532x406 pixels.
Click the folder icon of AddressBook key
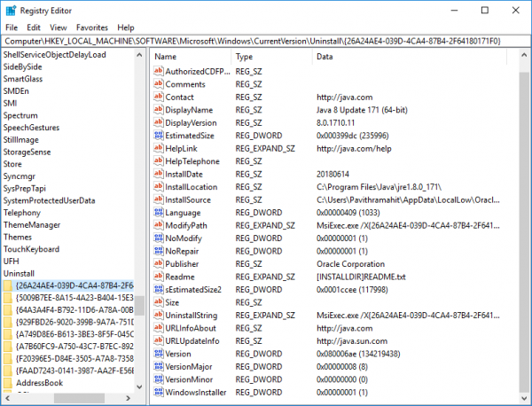coord(7,383)
